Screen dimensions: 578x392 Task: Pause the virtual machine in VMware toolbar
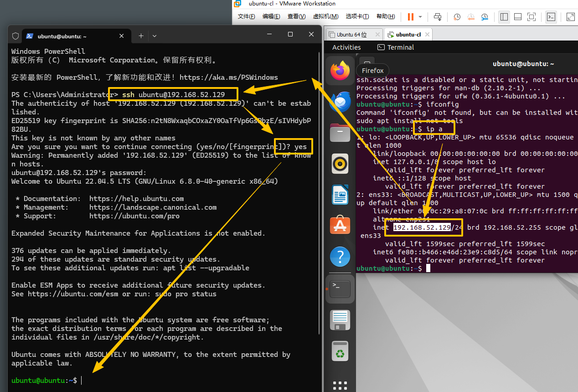tap(411, 17)
